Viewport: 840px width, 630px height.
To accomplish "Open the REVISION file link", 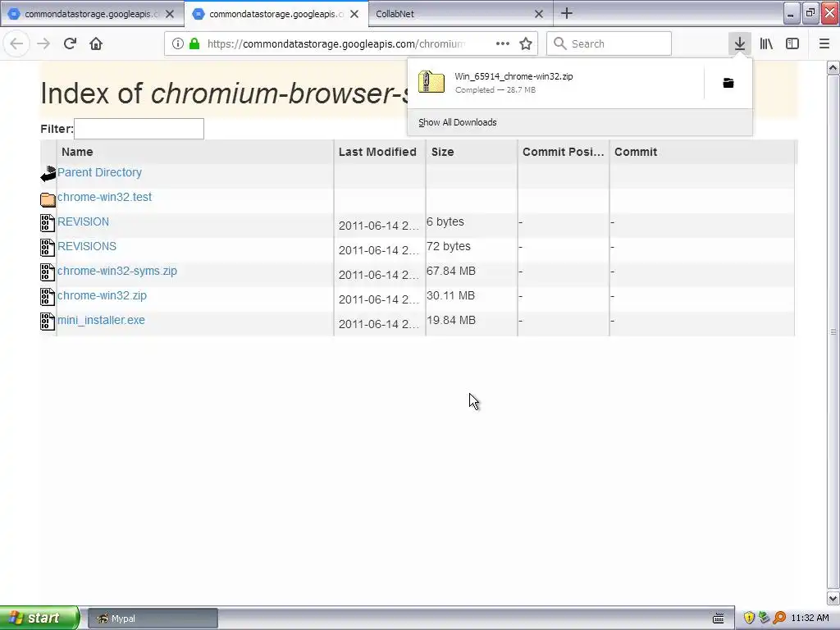I will point(83,221).
